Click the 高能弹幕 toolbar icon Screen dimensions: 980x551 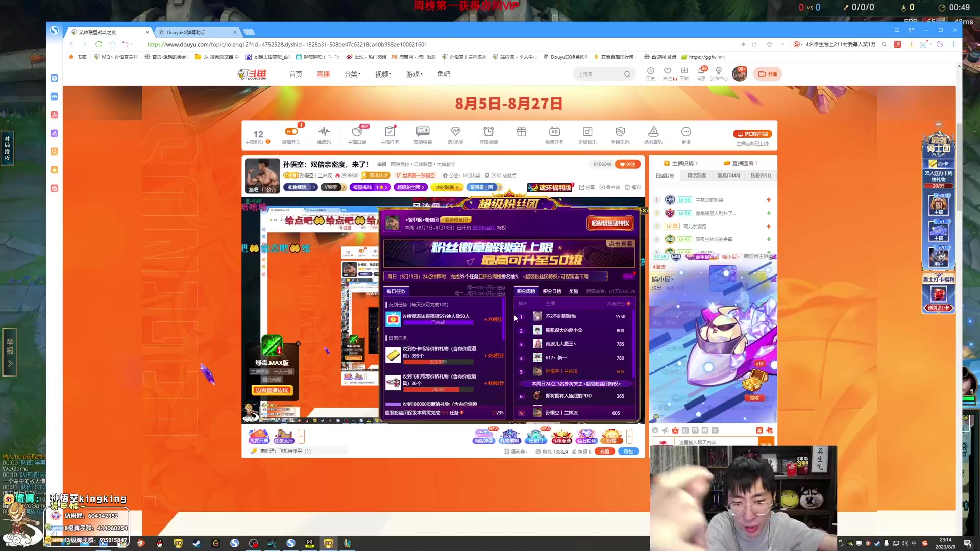[423, 132]
